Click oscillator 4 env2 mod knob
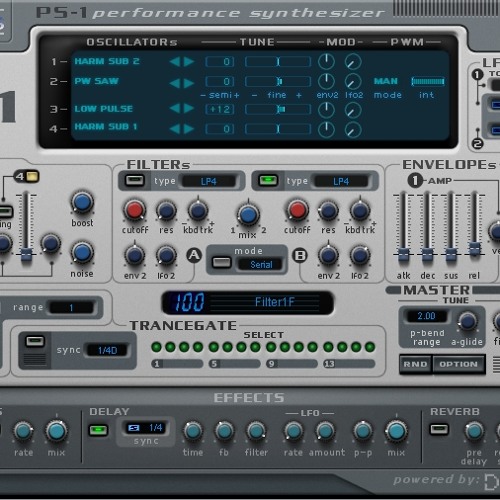 [326, 129]
